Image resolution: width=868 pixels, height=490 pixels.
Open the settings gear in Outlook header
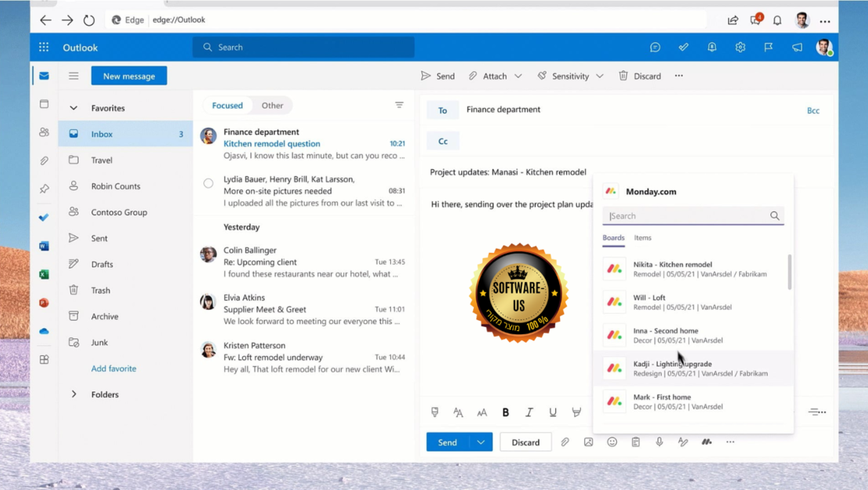(740, 48)
